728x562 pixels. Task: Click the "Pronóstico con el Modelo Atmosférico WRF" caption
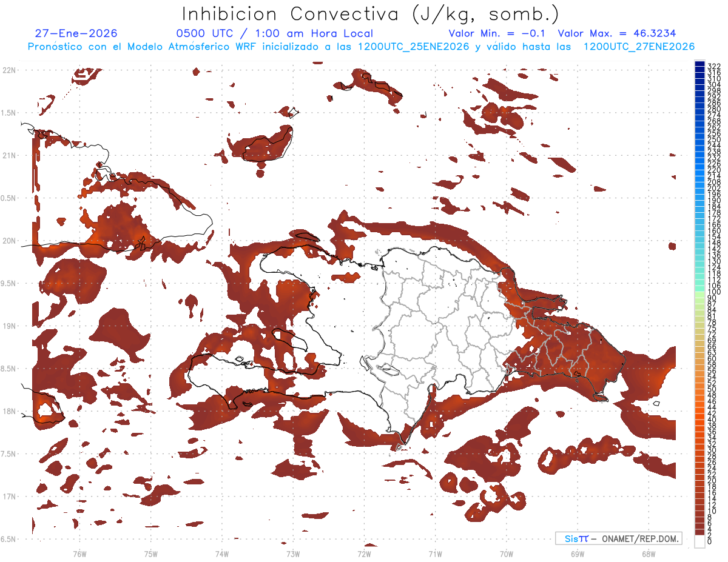(143, 47)
